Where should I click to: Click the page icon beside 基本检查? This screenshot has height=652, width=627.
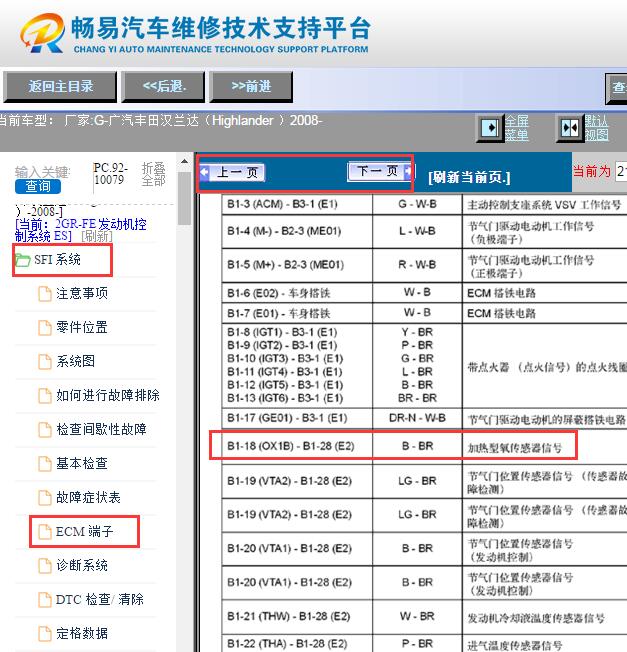[x=45, y=464]
